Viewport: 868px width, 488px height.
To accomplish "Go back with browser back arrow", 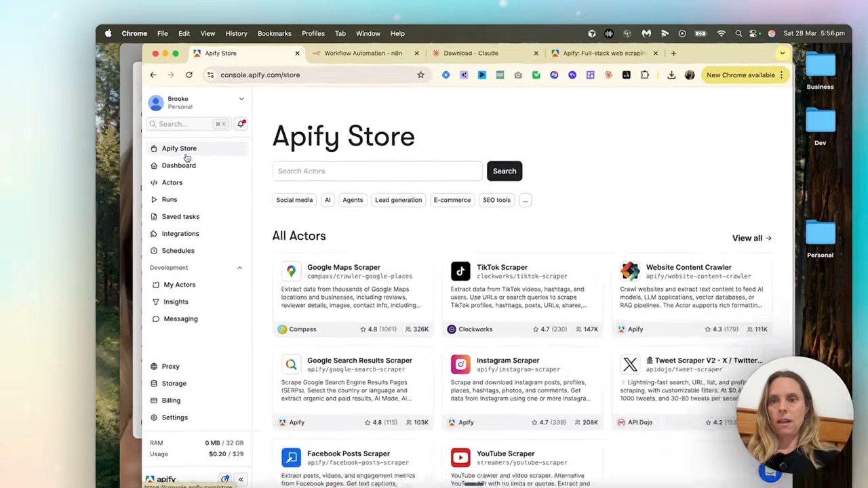I will 153,75.
